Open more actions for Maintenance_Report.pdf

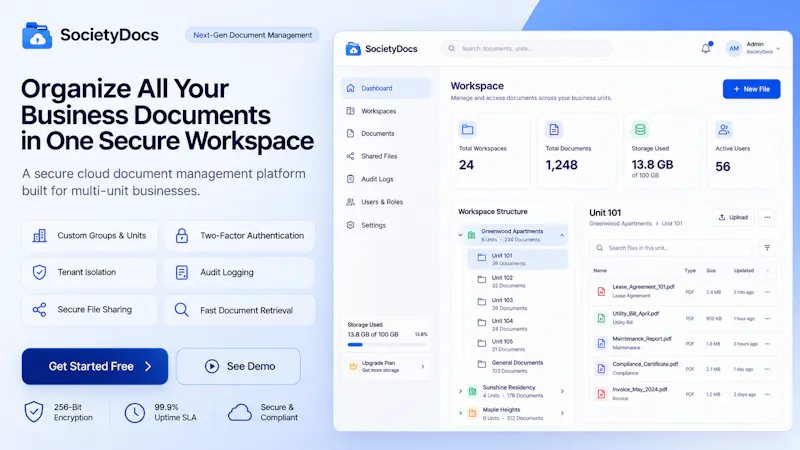point(767,344)
